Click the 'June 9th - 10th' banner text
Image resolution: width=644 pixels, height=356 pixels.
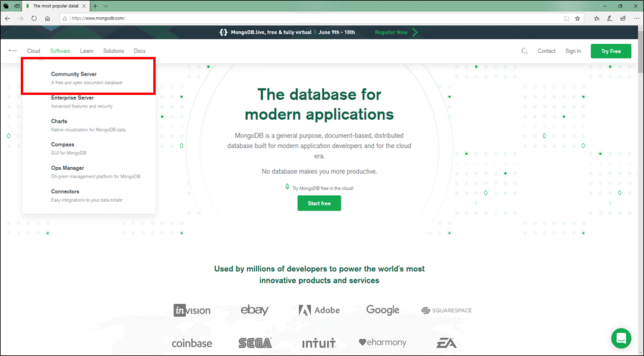[336, 33]
